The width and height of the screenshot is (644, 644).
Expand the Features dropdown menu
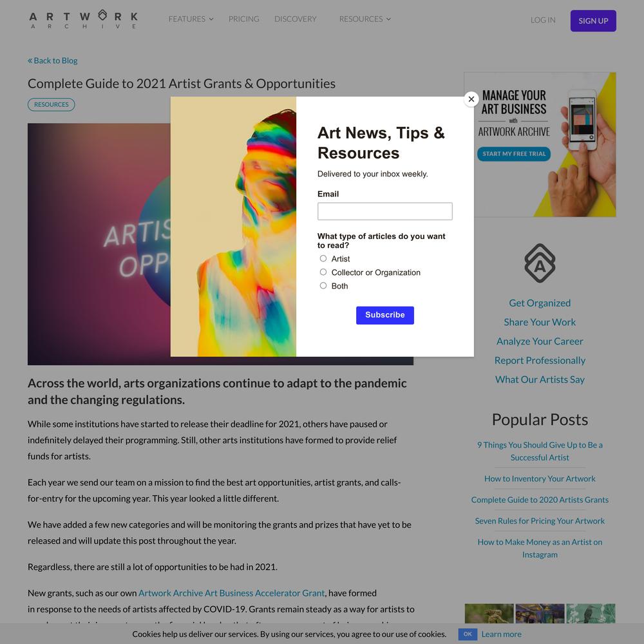(191, 19)
